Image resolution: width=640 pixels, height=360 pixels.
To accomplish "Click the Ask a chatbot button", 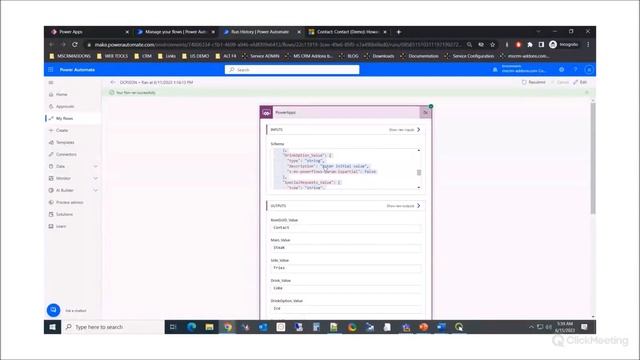I will [53, 310].
